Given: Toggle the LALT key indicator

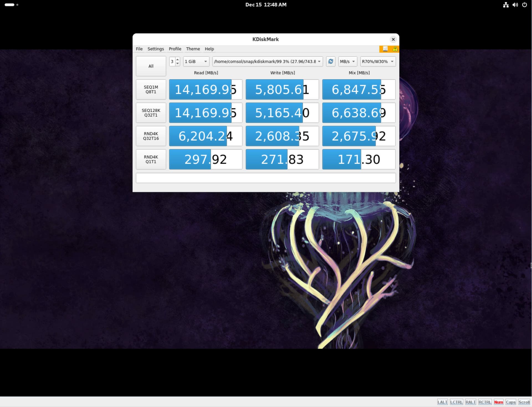Looking at the screenshot, I should (442, 402).
